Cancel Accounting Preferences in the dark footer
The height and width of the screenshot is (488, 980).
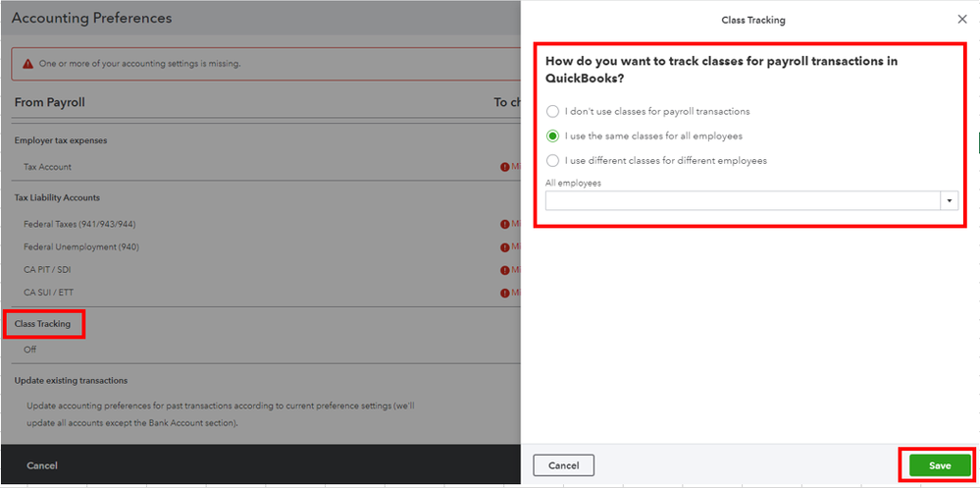tap(42, 465)
